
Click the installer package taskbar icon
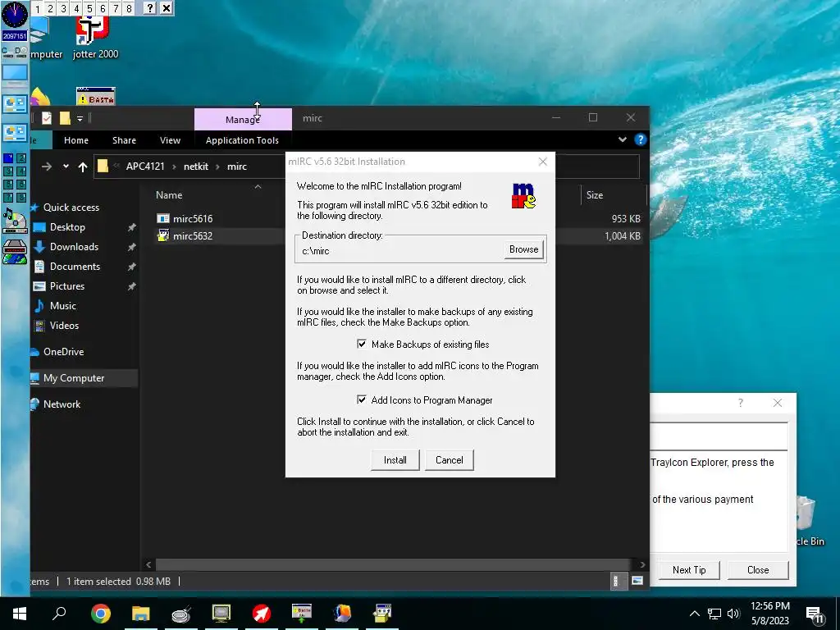[x=382, y=614]
